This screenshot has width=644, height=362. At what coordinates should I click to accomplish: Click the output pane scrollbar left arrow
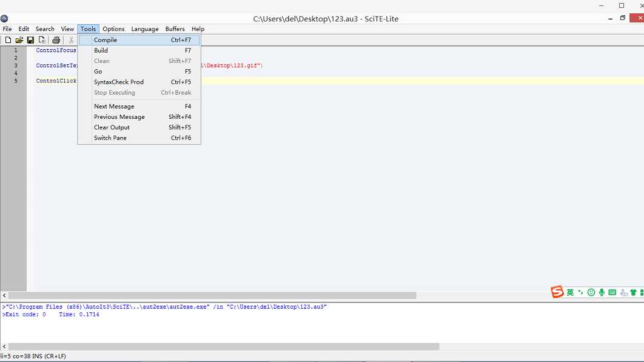pyautogui.click(x=4, y=346)
